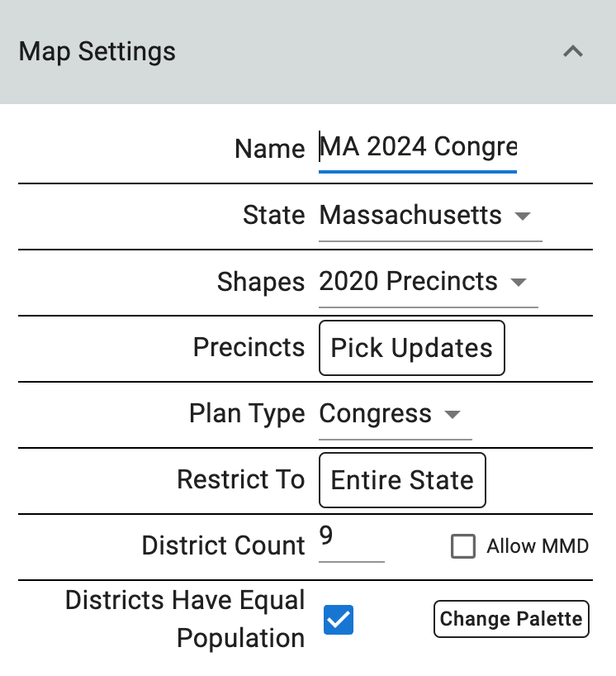Image resolution: width=616 pixels, height=676 pixels.
Task: Click the Shapes dropdown arrow
Action: point(519,282)
